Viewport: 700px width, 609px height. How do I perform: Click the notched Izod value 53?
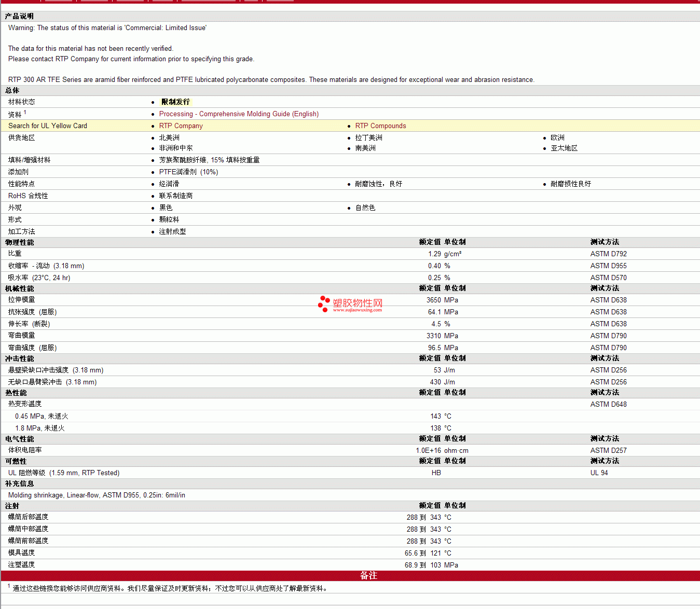tap(437, 370)
